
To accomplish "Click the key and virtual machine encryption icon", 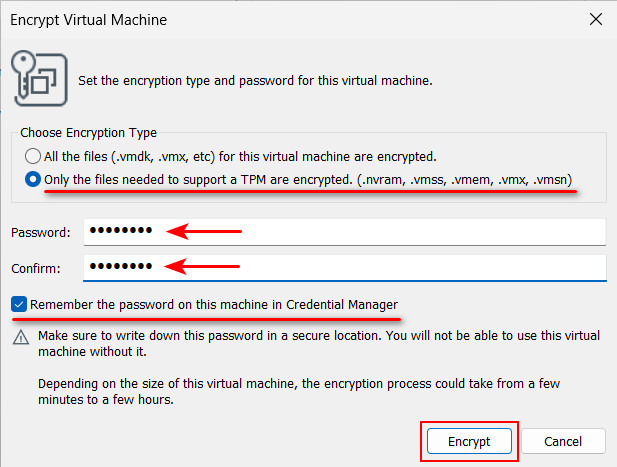I will point(39,78).
